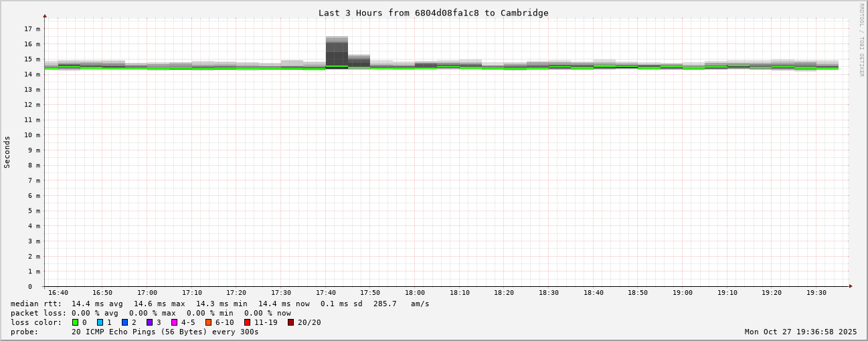Click the dark red 20/20 loss swatch
The height and width of the screenshot is (341, 868).
[x=291, y=322]
